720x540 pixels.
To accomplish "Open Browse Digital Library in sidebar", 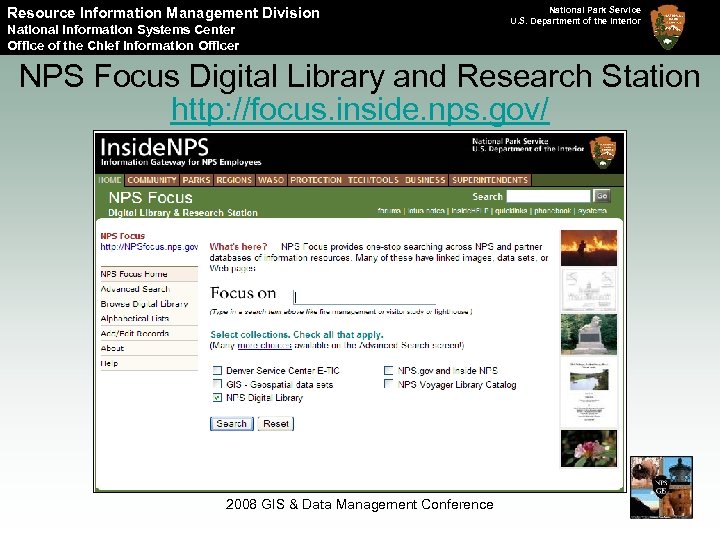I will click(149, 304).
